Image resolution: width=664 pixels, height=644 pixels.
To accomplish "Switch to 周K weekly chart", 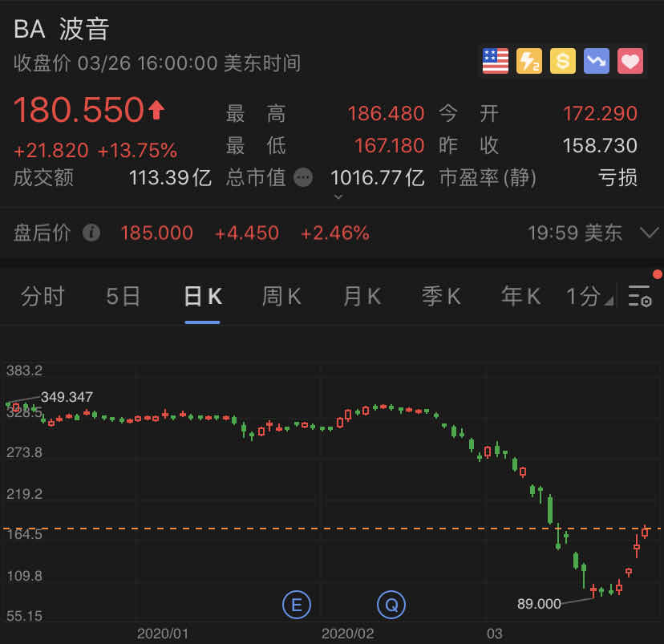I will tap(281, 297).
